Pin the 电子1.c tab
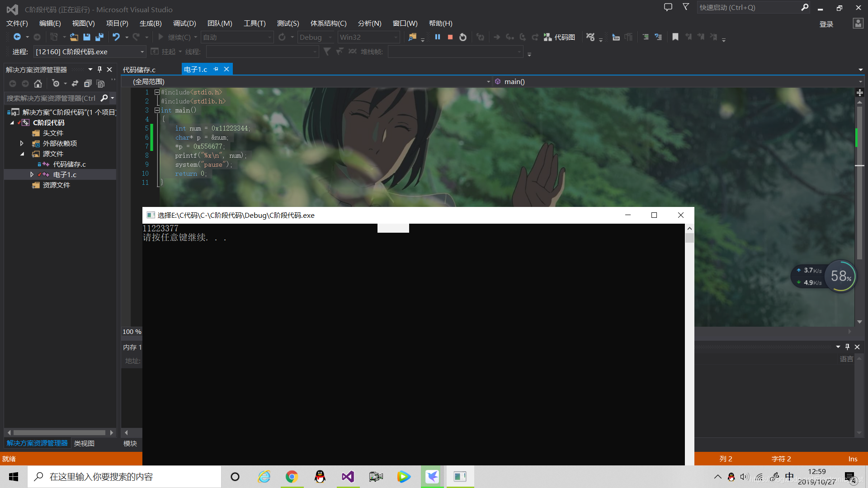The width and height of the screenshot is (868, 488). tap(216, 69)
